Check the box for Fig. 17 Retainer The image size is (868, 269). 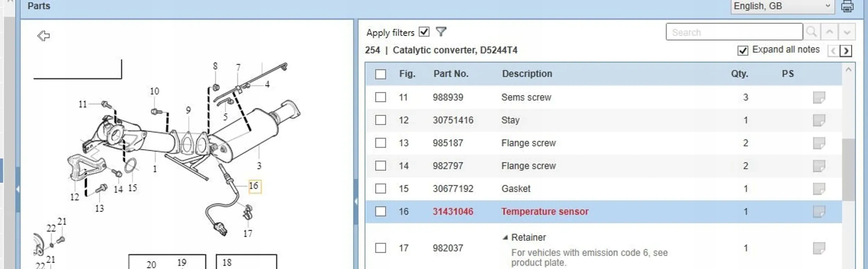click(x=381, y=248)
